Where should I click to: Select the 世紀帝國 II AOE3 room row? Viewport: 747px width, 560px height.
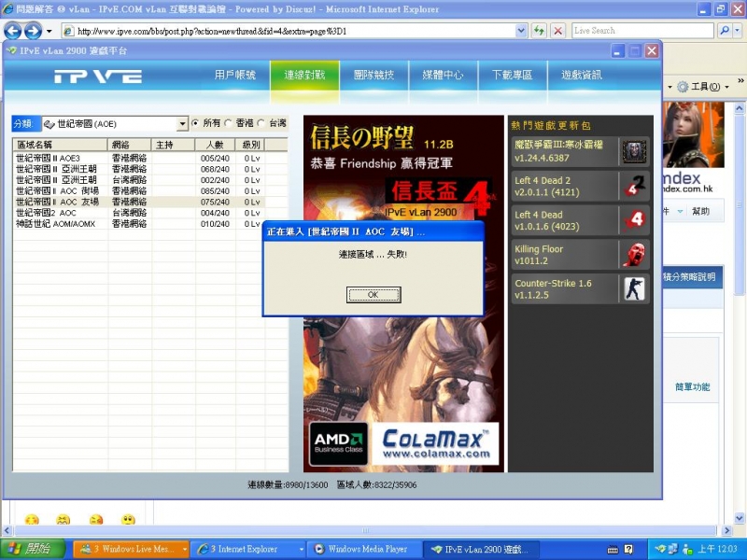tap(138, 158)
